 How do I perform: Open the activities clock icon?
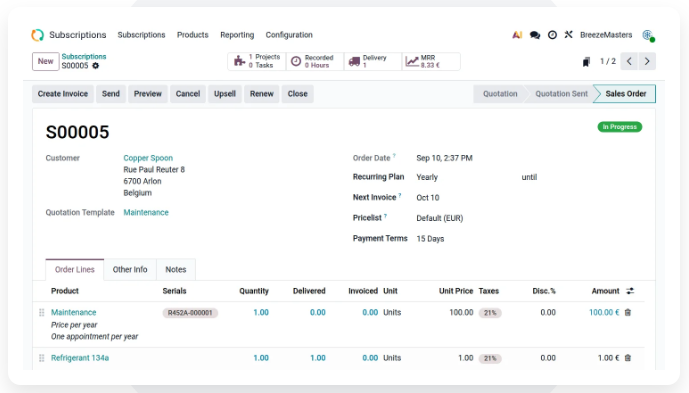click(x=552, y=35)
